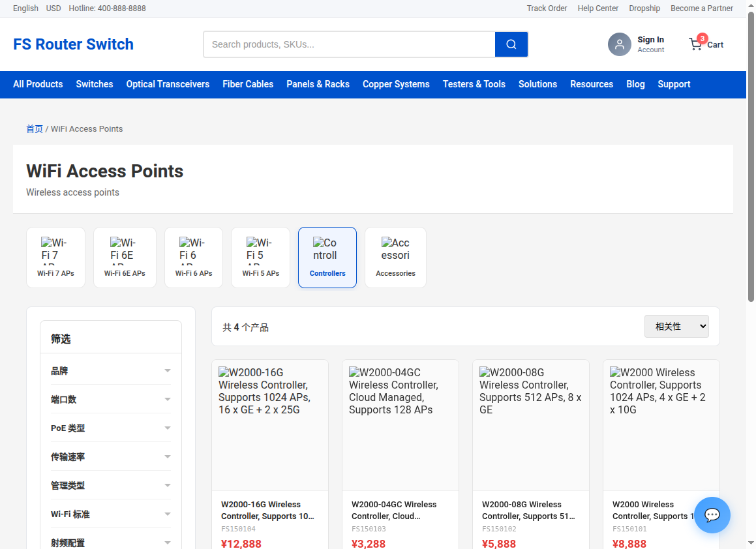Go to the Blog page
This screenshot has height=549, width=756.
(635, 84)
